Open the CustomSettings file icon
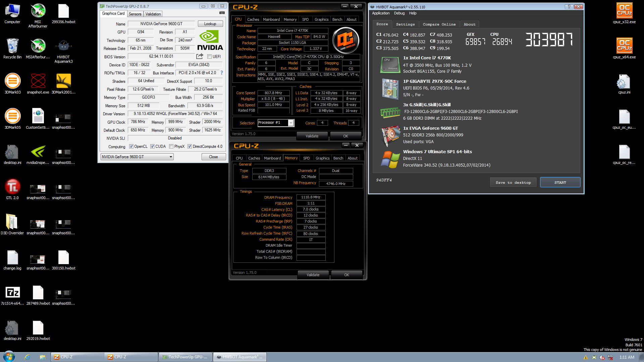 38,119
